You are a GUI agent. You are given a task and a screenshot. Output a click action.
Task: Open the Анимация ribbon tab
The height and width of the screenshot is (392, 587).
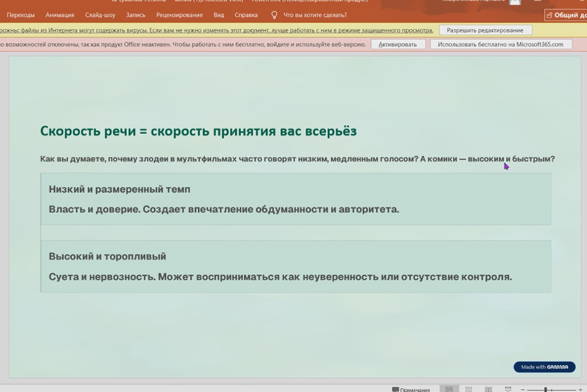60,15
